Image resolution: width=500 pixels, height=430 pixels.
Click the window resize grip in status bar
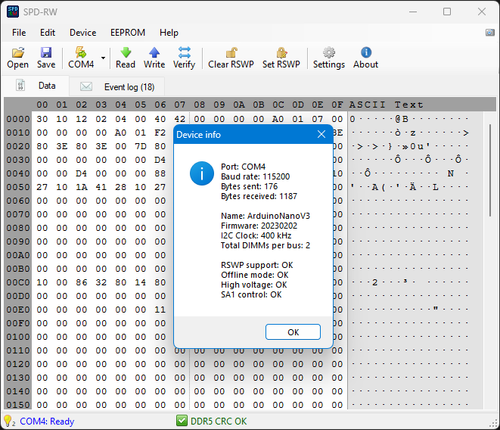pos(493,423)
